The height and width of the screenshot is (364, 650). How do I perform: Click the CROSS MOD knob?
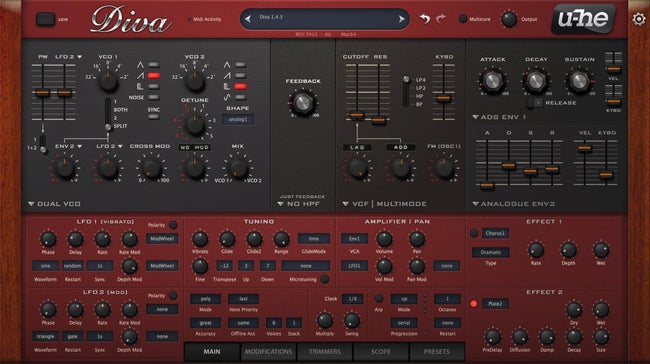(151, 168)
